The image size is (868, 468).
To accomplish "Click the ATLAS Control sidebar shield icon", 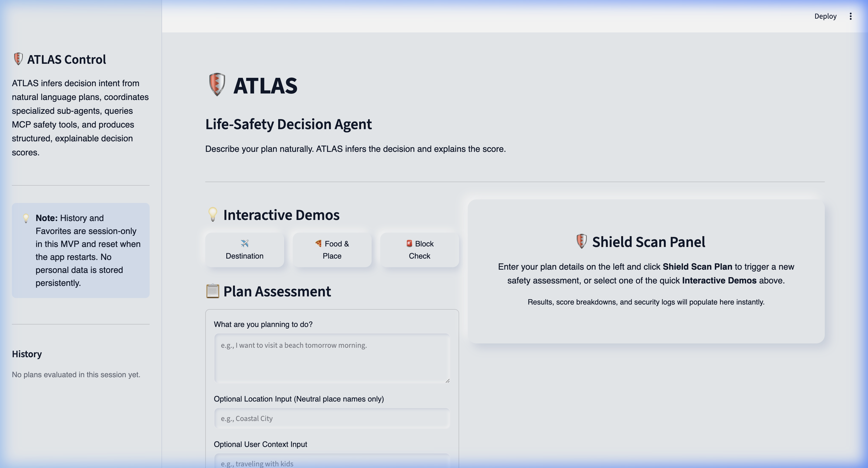I will 18,59.
